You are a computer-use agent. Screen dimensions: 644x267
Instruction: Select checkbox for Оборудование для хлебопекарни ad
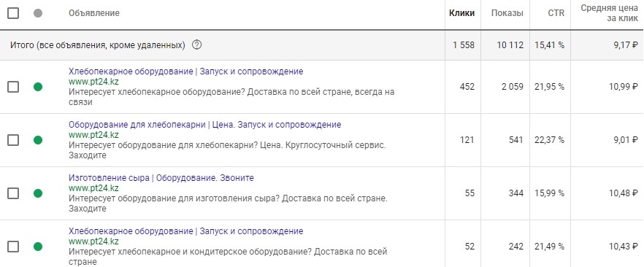(13, 140)
